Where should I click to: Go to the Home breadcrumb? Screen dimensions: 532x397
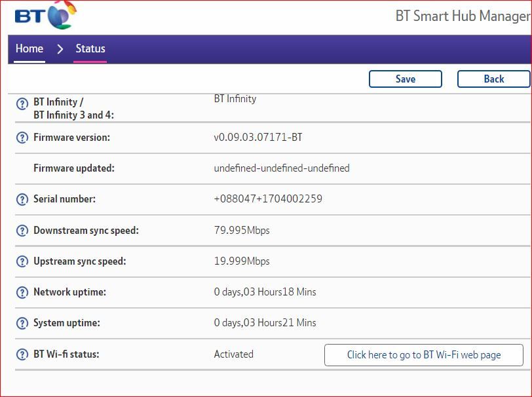coord(29,48)
